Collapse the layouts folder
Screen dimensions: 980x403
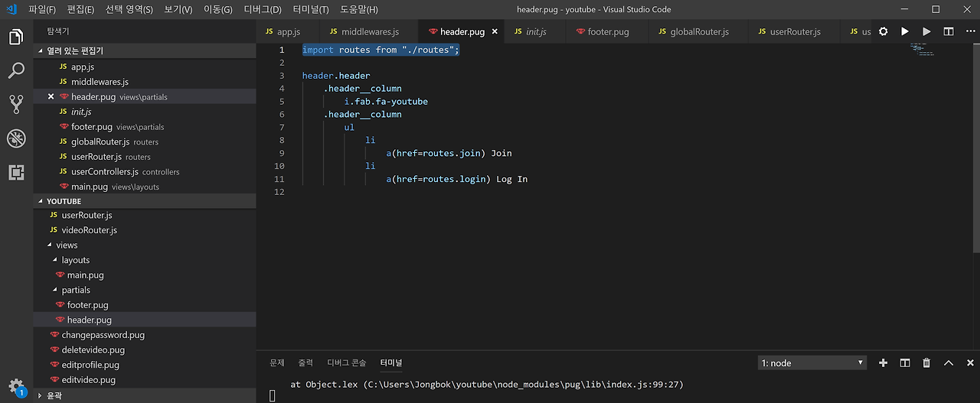[x=145, y=260]
